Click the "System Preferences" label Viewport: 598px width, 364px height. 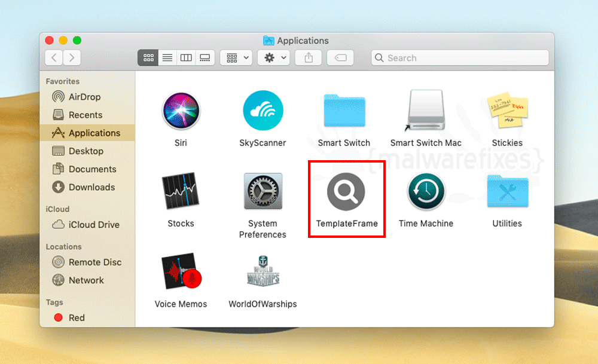[x=263, y=229]
